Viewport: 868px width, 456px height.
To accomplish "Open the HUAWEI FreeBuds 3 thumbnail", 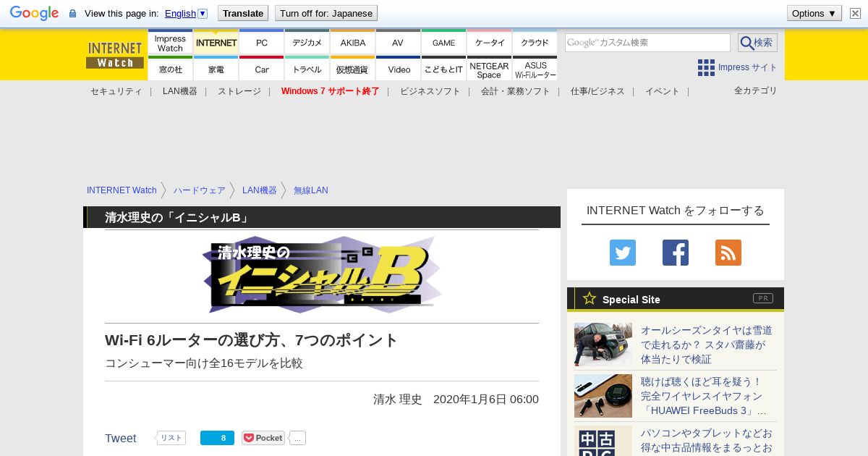I will (603, 396).
